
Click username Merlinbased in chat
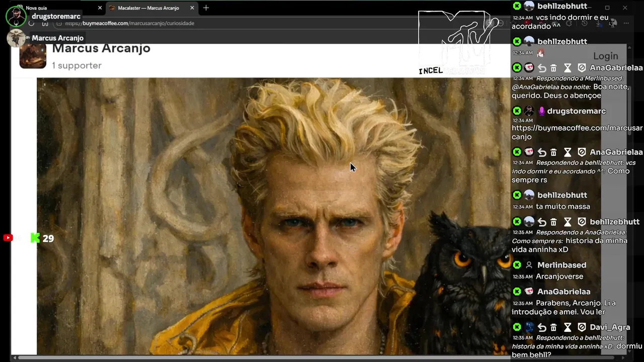coord(561,265)
